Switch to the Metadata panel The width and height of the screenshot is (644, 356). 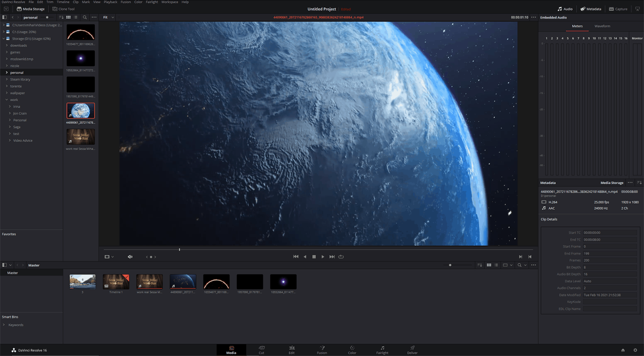point(591,8)
